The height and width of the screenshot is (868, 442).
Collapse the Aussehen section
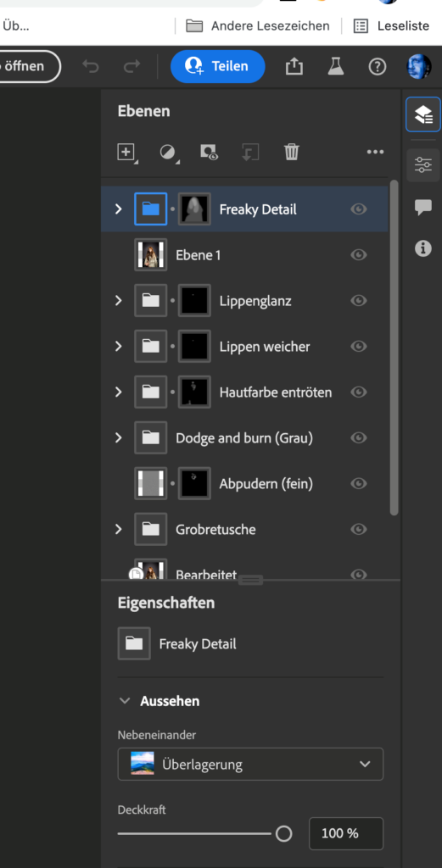[x=126, y=701]
